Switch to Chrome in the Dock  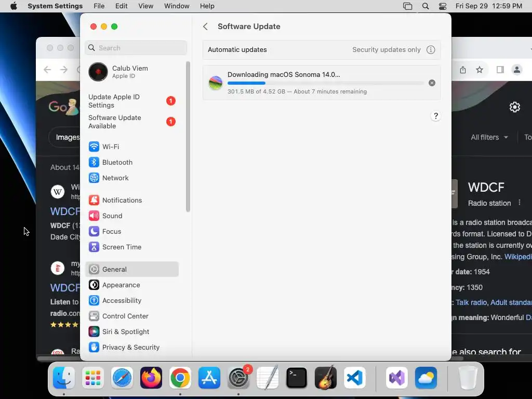(180, 378)
